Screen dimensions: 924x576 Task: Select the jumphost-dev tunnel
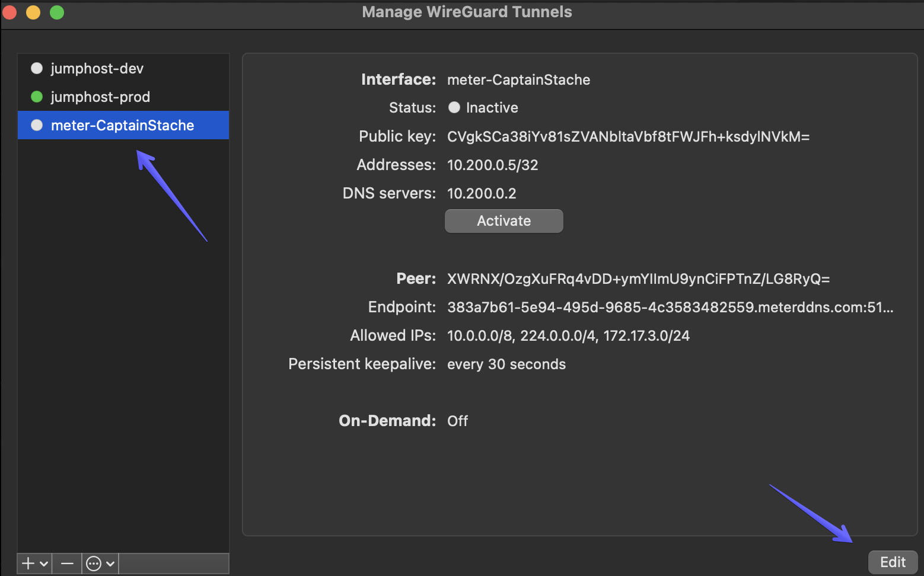click(97, 68)
